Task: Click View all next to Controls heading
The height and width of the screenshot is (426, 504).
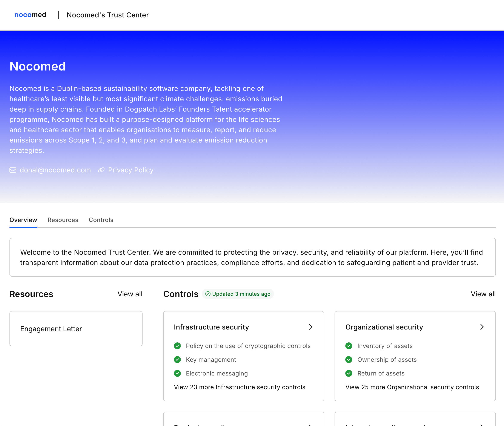Action: coord(483,294)
